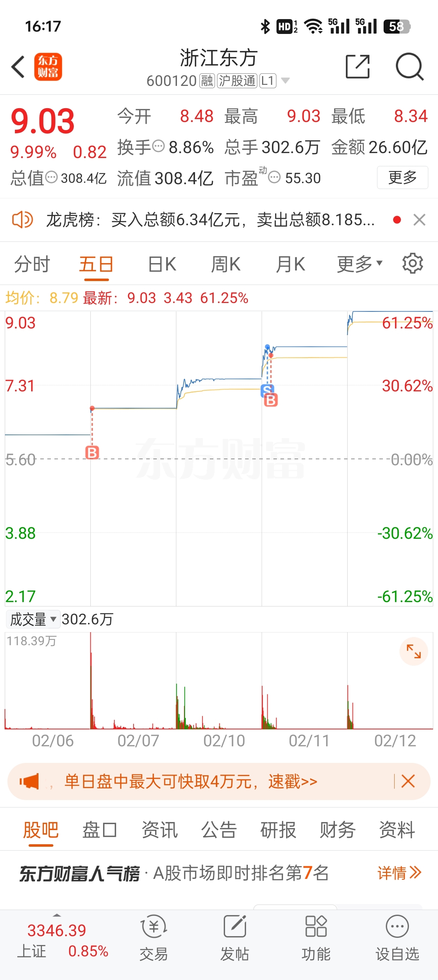This screenshot has width=438, height=980.
Task: Expand the chart to fullscreen
Action: coord(413,651)
